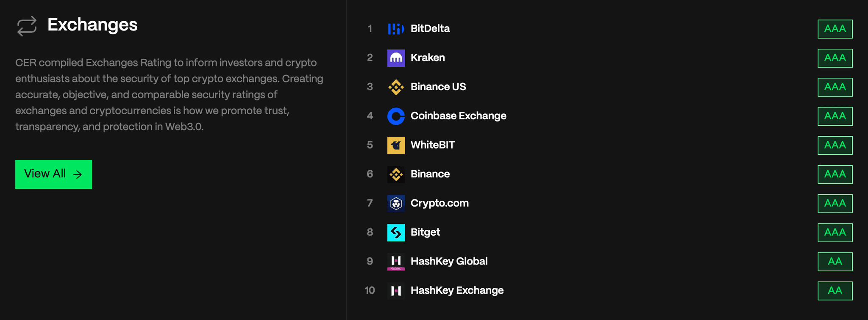Click the AAA rating badge for Kraken
The width and height of the screenshot is (868, 320).
(835, 58)
